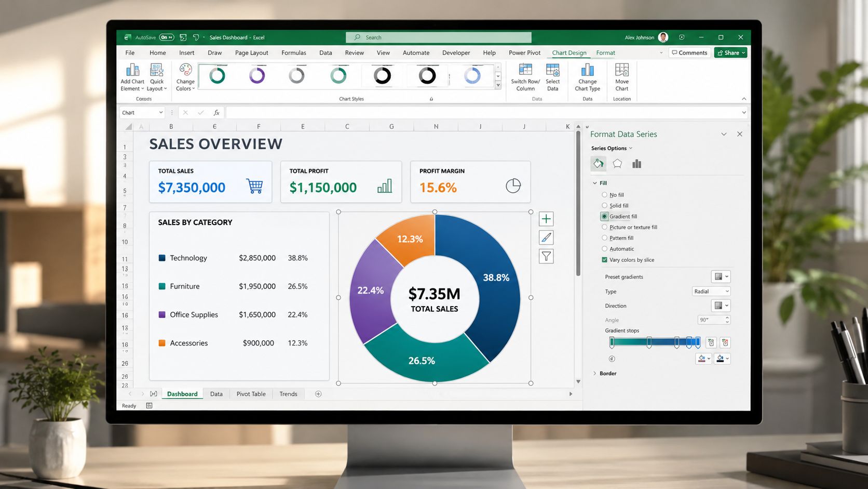868x489 pixels.
Task: Select the Effects pentagon tab
Action: tap(617, 164)
